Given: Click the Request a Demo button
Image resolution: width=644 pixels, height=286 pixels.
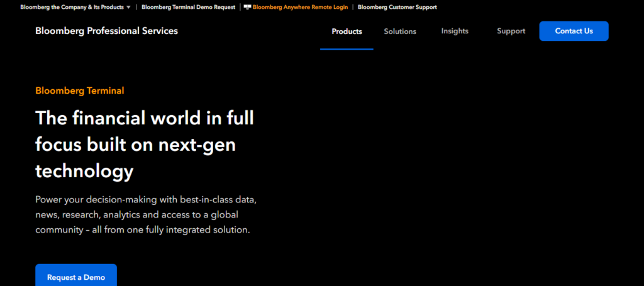Looking at the screenshot, I should coord(76,276).
